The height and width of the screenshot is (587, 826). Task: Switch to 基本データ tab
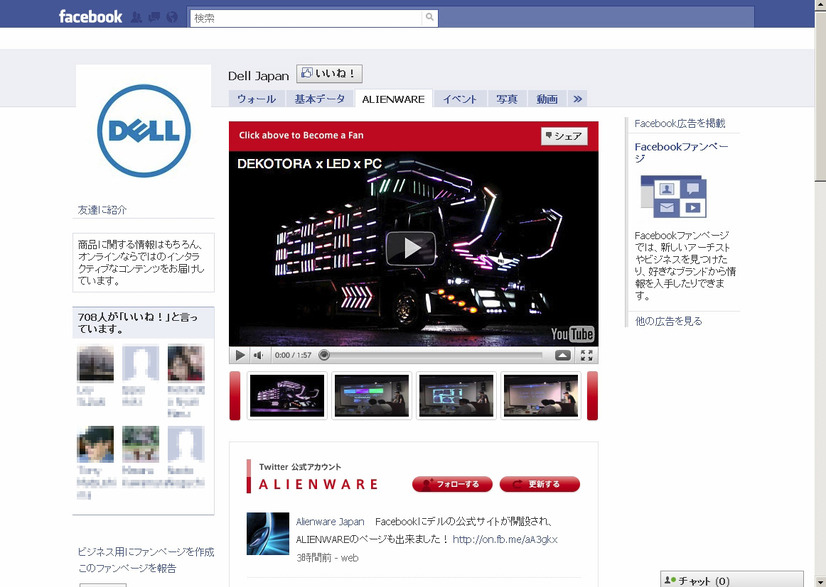(320, 99)
